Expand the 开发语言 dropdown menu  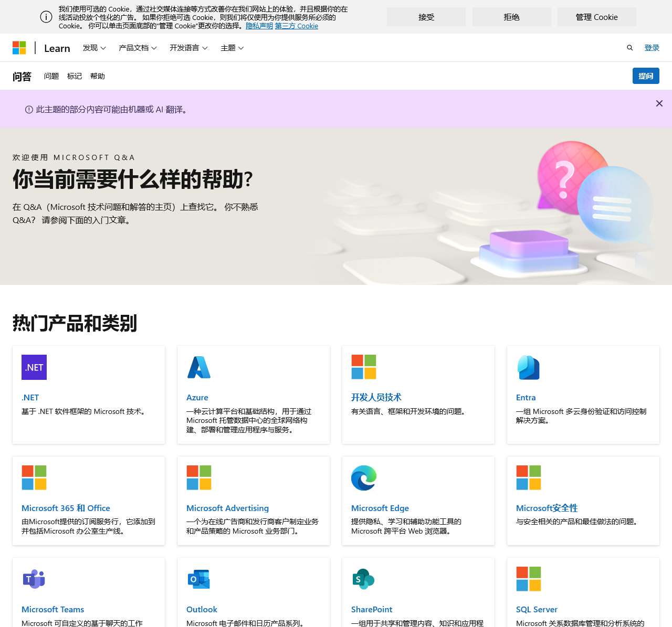188,48
